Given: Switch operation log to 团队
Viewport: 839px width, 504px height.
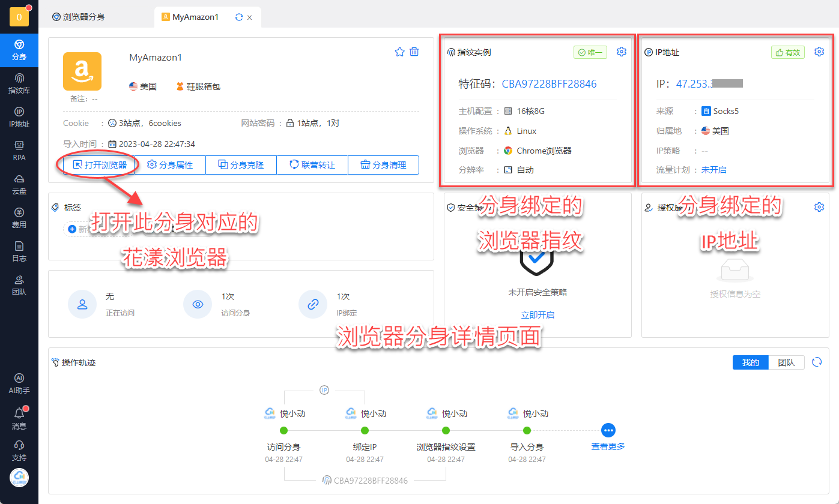Looking at the screenshot, I should coord(786,362).
